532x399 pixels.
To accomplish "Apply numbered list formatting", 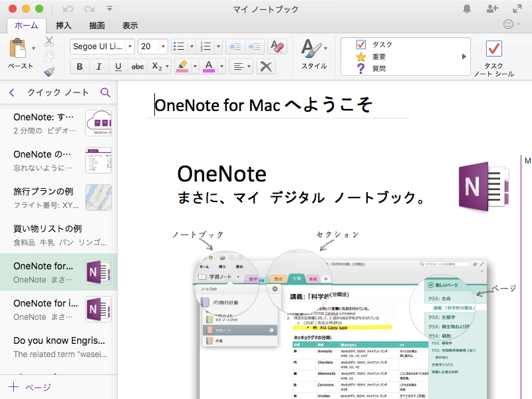I will tap(205, 46).
